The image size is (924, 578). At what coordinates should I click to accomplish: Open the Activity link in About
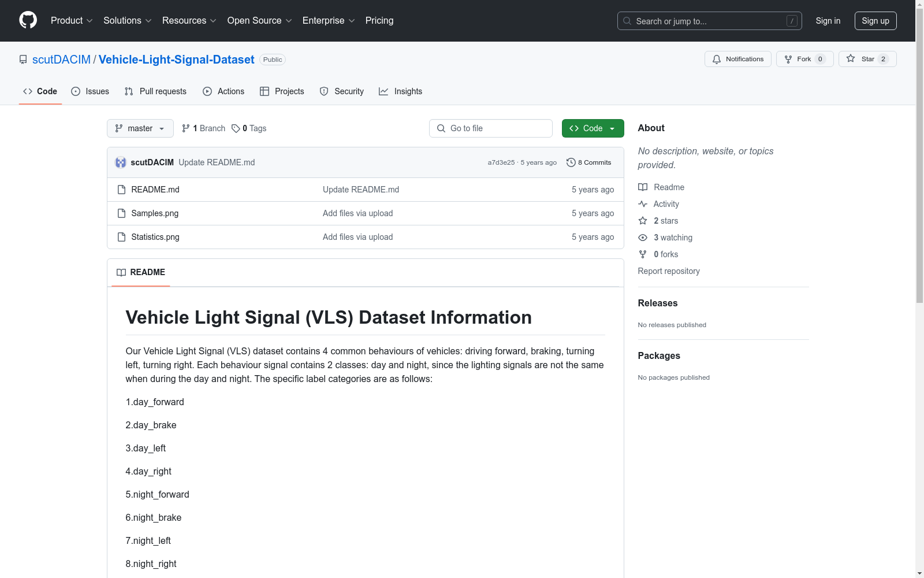tap(658, 204)
